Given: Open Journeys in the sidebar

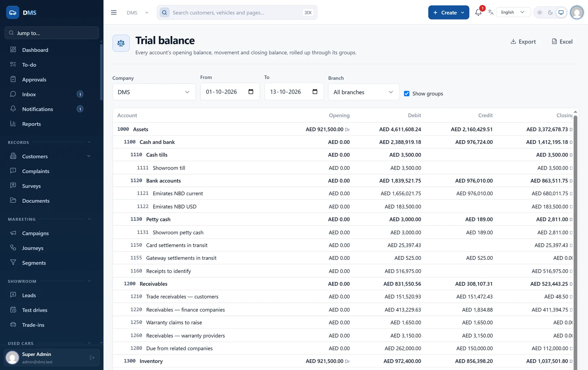Looking at the screenshot, I should pos(51,248).
